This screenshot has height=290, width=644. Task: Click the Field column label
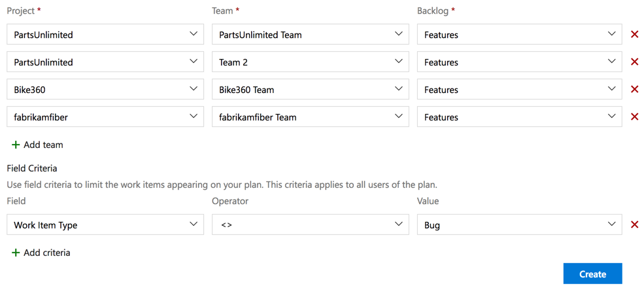(x=16, y=201)
